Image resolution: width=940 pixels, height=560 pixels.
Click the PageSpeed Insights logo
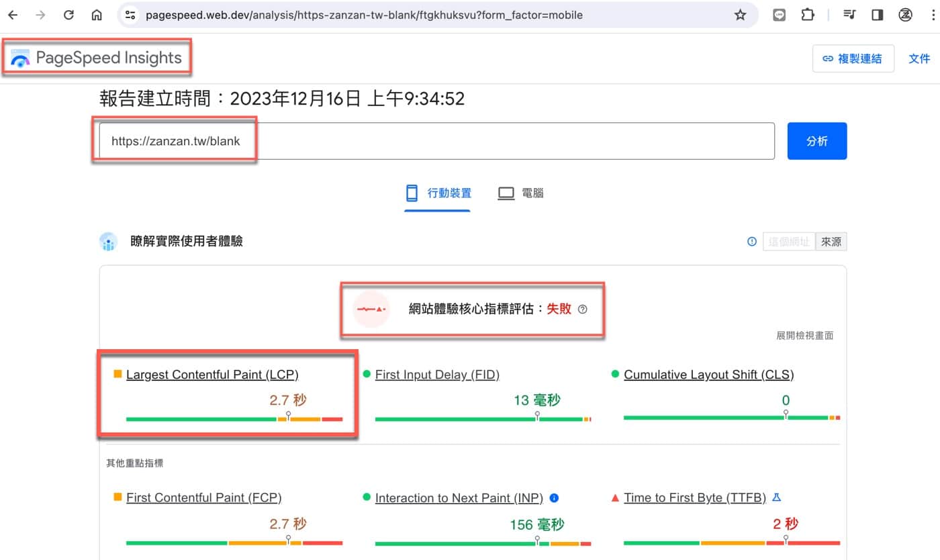(x=20, y=58)
